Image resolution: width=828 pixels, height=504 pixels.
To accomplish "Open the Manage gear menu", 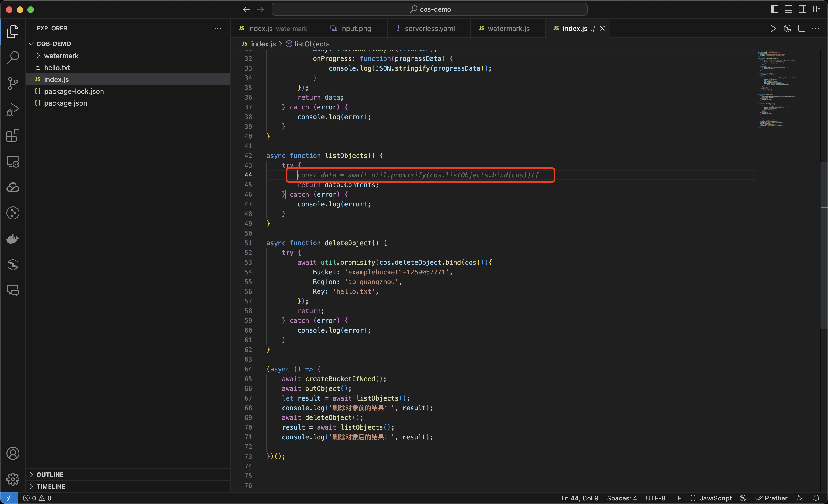I will tap(13, 479).
